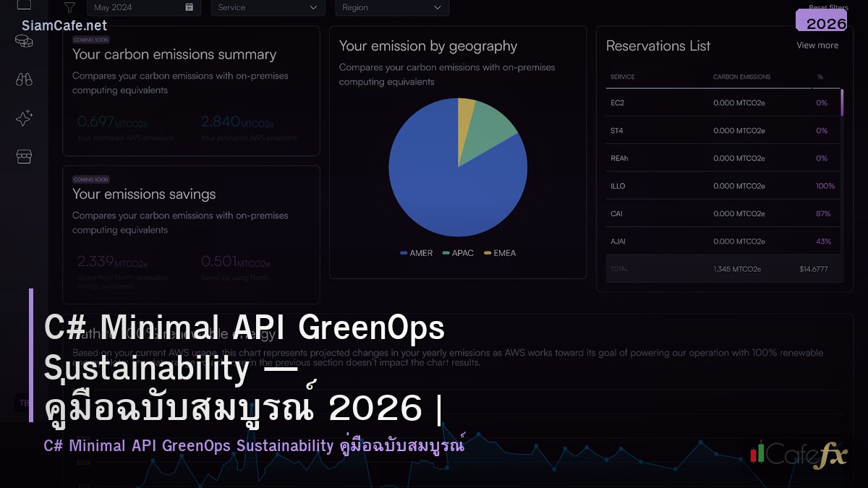Click the AI sparkle icon in the sidebar
Screen dimensions: 868x488
[24, 118]
